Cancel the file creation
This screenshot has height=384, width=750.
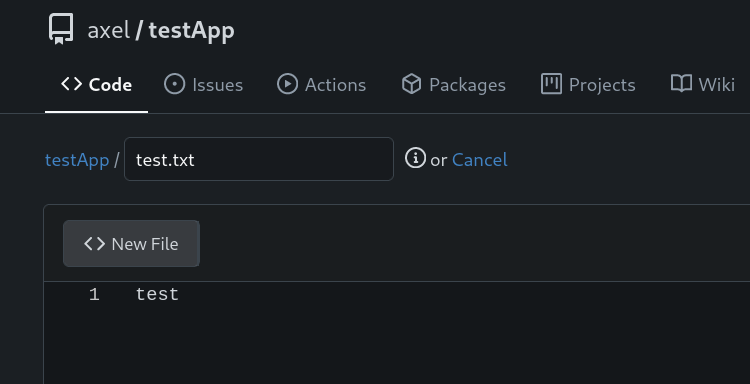tap(479, 160)
